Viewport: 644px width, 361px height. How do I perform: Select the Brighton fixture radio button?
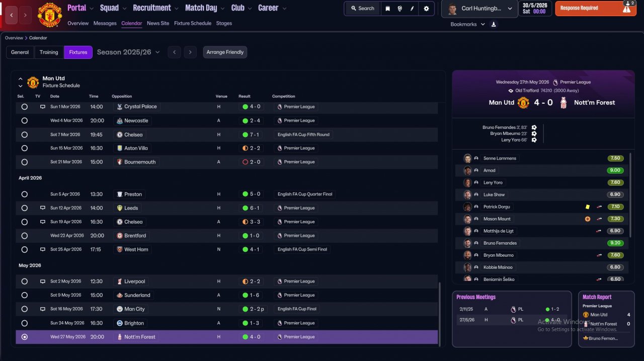tap(24, 323)
